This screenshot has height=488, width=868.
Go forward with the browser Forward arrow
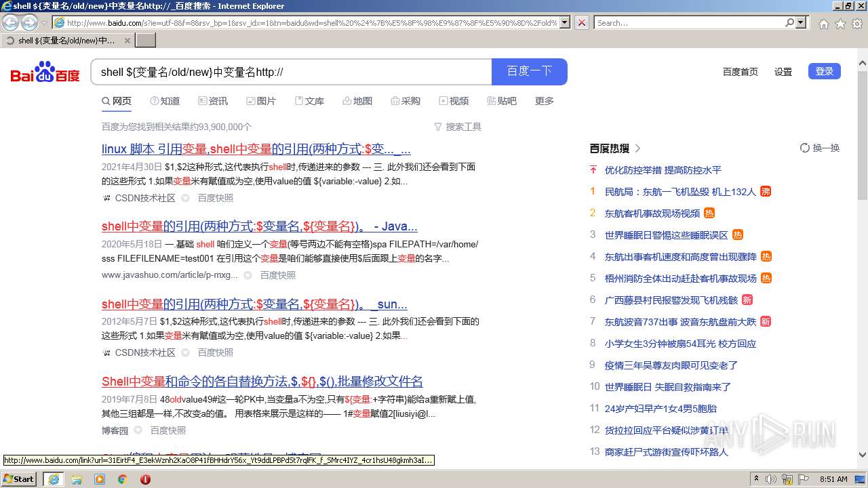(29, 23)
